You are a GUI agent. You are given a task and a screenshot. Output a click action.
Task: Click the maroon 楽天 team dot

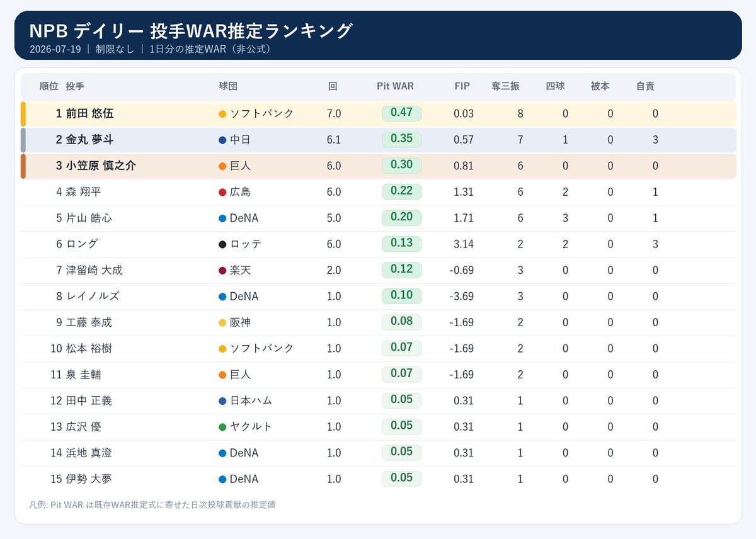tap(222, 271)
